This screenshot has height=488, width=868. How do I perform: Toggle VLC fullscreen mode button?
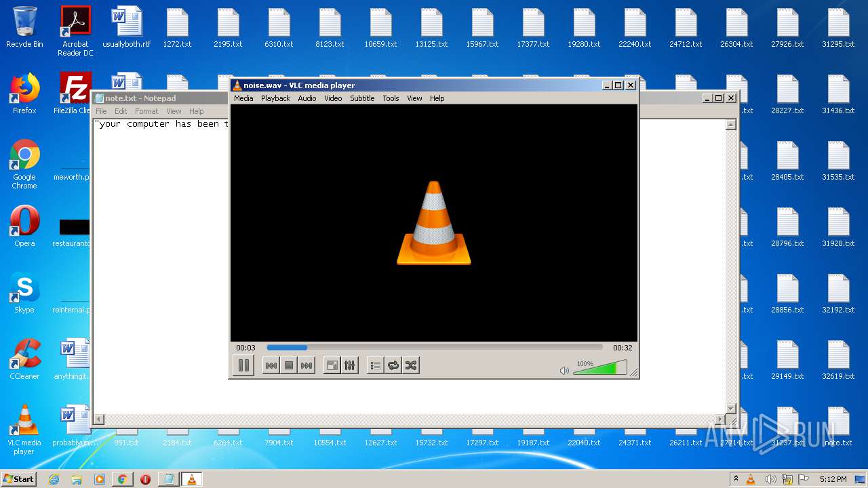(x=332, y=365)
